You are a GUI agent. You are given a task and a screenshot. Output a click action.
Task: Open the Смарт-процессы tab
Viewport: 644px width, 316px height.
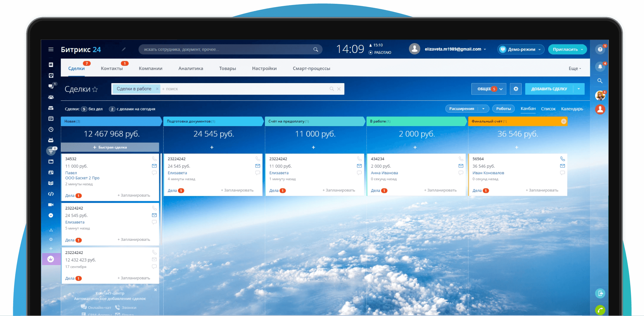click(x=311, y=68)
